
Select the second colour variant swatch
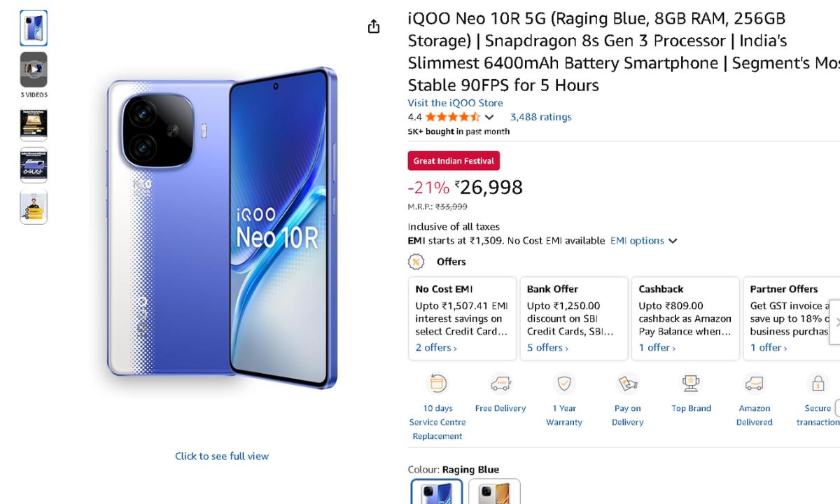(x=494, y=492)
